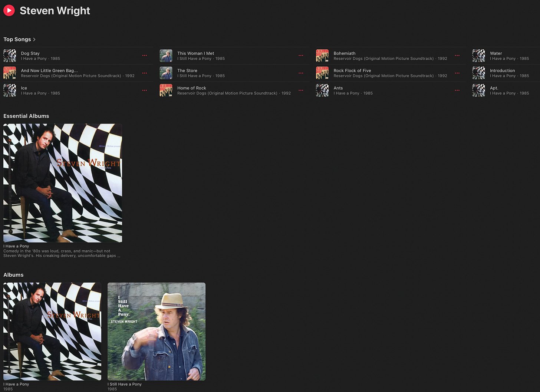
Task: Click Dog Stay song artwork thumbnail
Action: coord(10,56)
